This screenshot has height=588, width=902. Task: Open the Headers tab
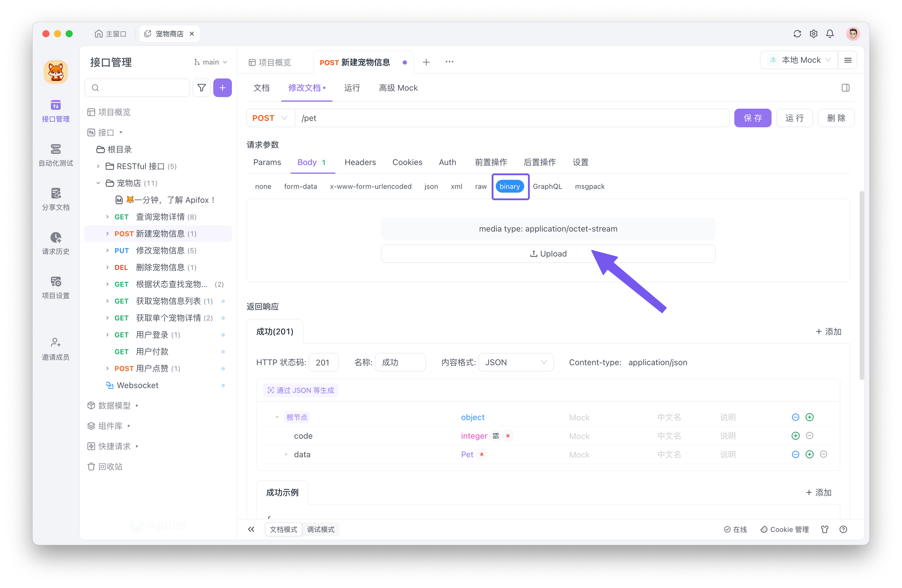click(x=360, y=162)
